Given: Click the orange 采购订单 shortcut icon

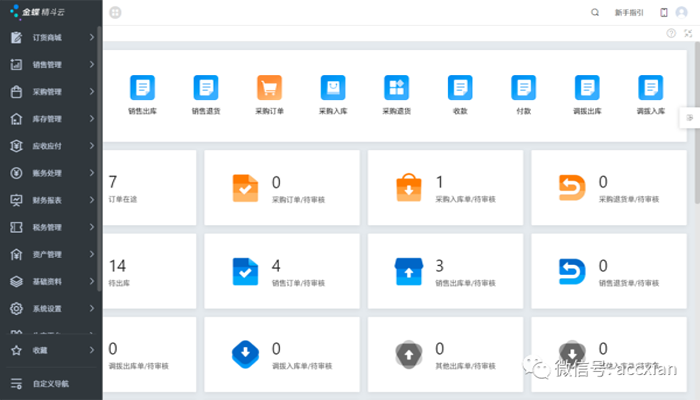Looking at the screenshot, I should pos(269,88).
